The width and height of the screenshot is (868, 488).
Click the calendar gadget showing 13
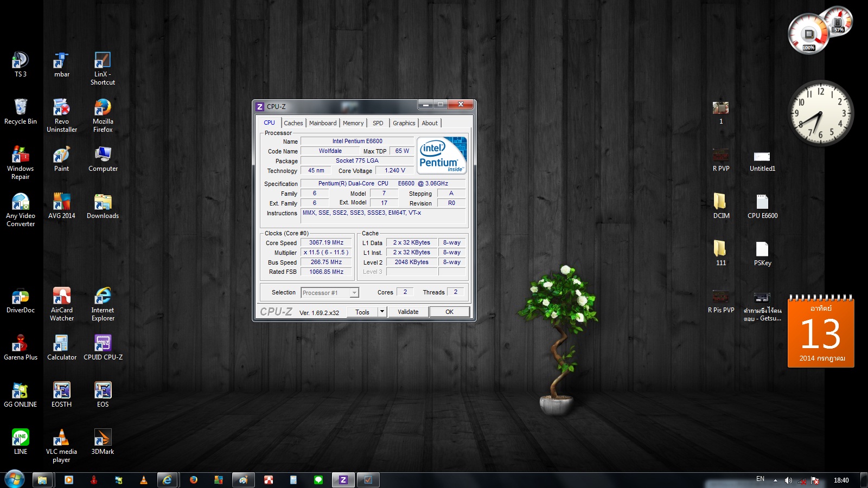tap(821, 332)
